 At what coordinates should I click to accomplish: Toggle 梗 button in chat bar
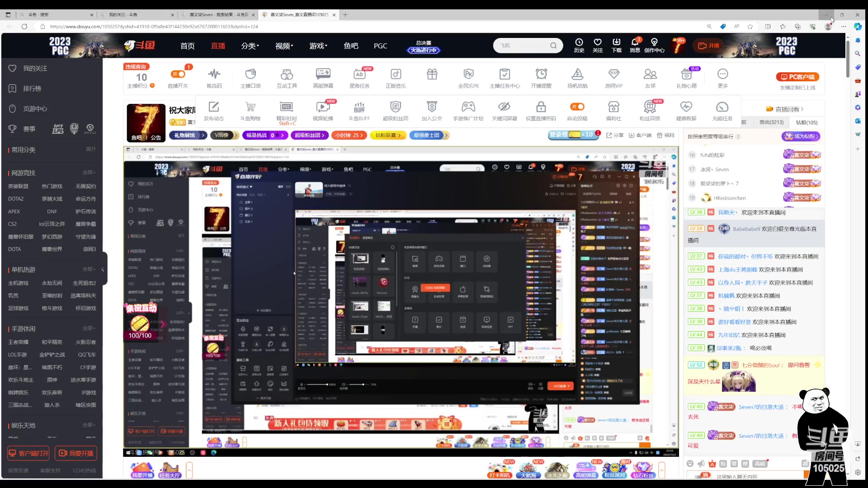tap(745, 464)
